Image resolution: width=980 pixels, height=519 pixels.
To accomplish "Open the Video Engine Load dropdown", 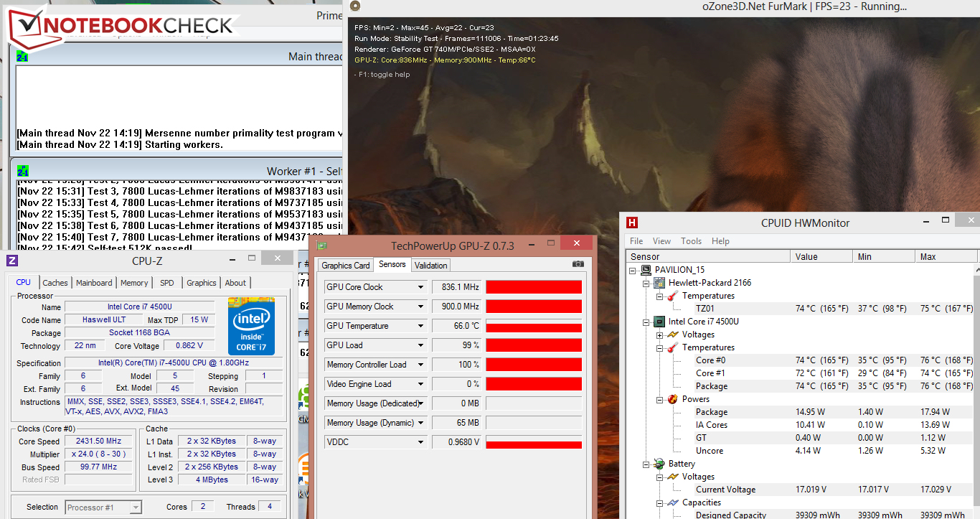I will pos(421,384).
